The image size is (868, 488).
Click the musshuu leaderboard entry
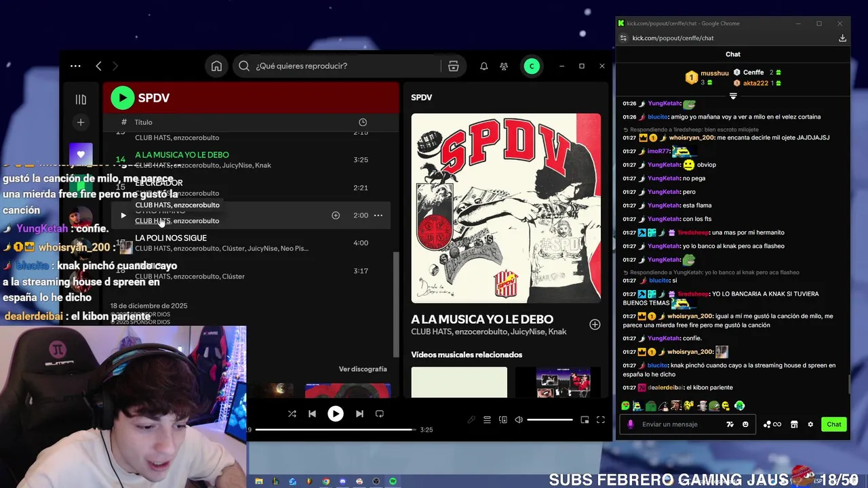[707, 77]
